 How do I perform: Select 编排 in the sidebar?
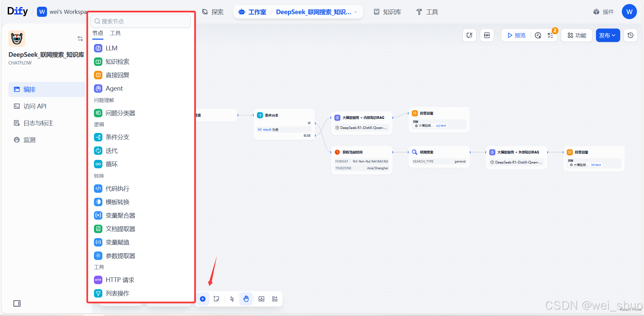pos(47,89)
